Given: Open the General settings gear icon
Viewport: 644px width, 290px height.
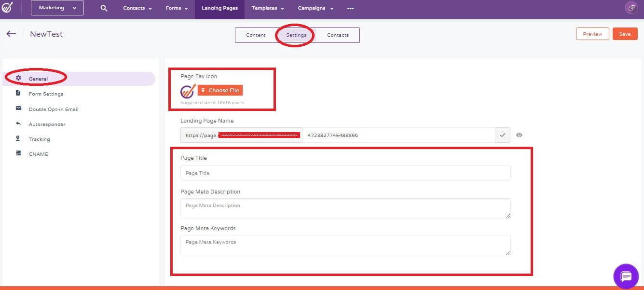Looking at the screenshot, I should coord(19,78).
